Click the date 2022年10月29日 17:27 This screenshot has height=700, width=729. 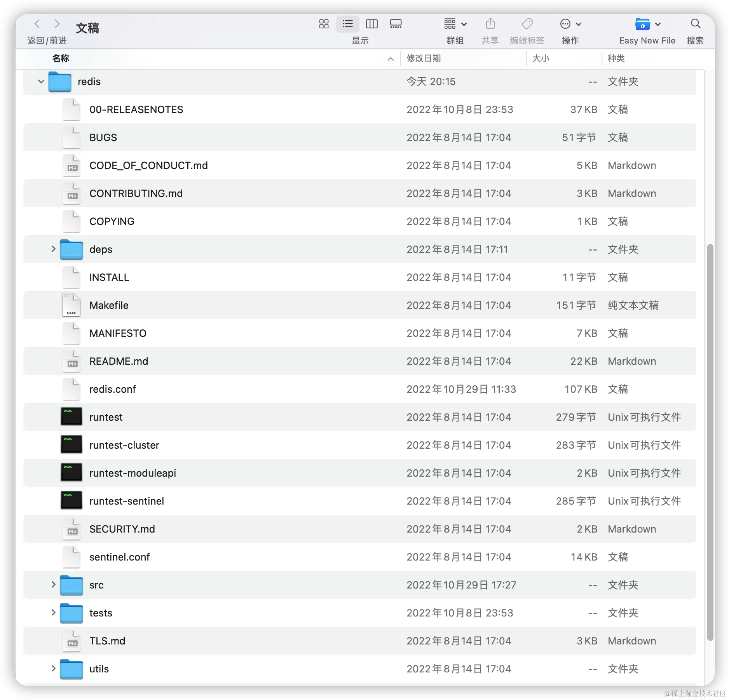tap(461, 585)
